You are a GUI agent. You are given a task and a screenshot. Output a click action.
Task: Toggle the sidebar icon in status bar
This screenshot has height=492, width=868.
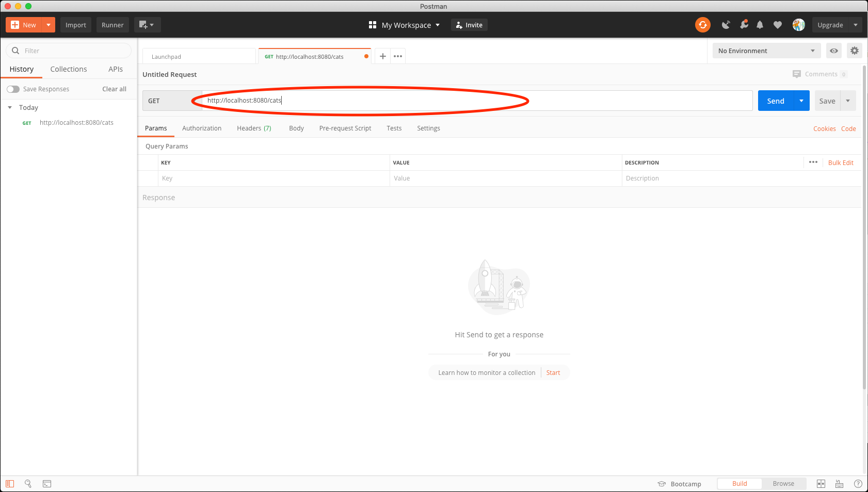10,484
